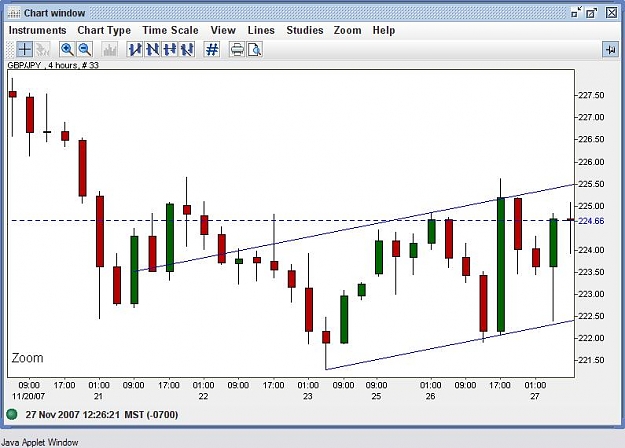The width and height of the screenshot is (625, 448).
Task: Open print preview icon
Action: [255, 49]
